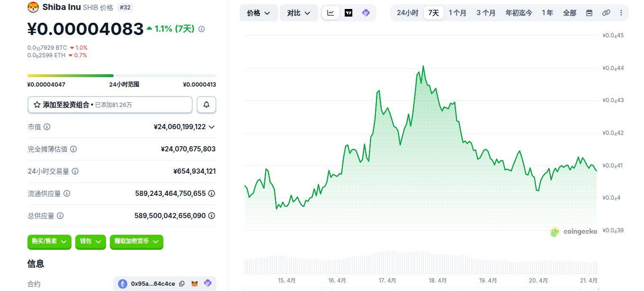Open the 钱包 wallet dropdown button
Viewport: 644px width, 291px height.
click(90, 241)
